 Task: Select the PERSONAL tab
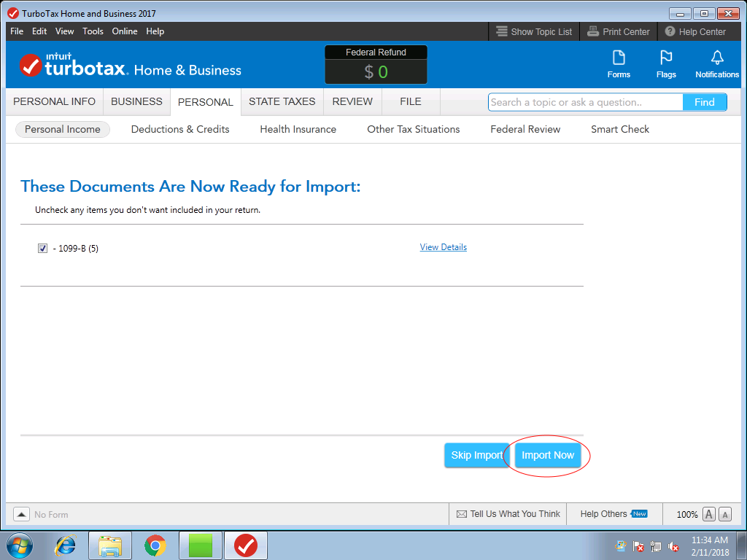point(206,102)
